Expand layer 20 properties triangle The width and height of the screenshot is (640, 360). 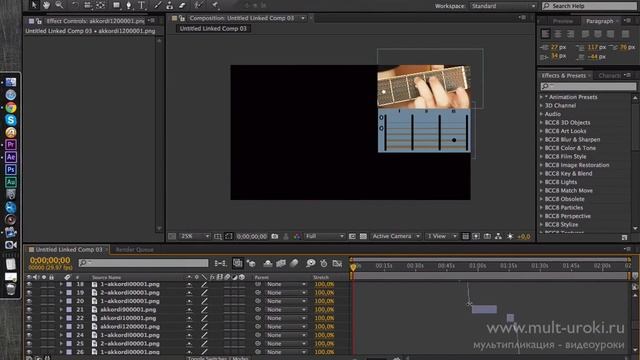pos(61,301)
